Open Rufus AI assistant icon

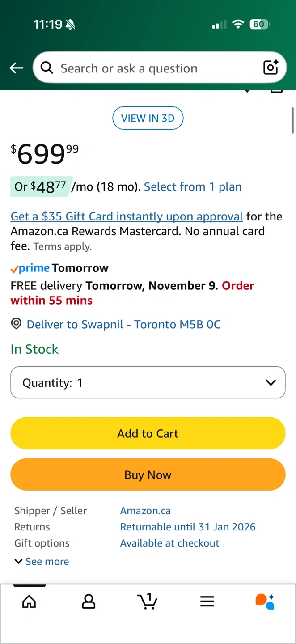[x=265, y=602]
